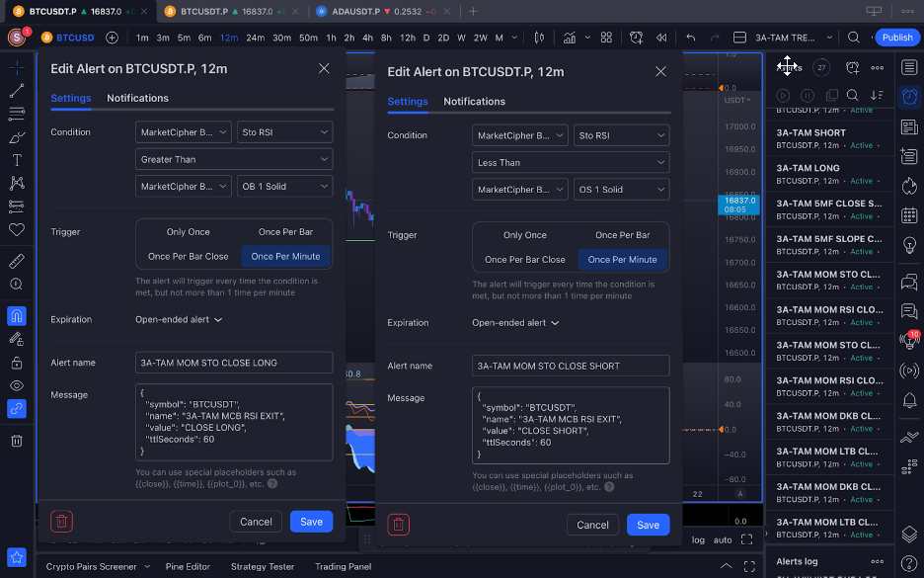924x578 pixels.
Task: Select the trend line drawing tool
Action: pyautogui.click(x=17, y=90)
